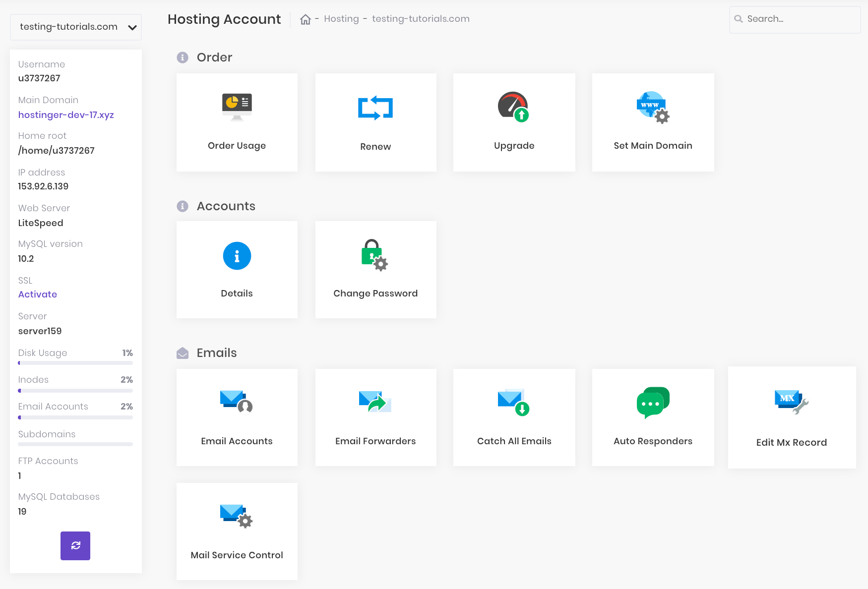
Task: Open Change Password padlock icon
Action: [374, 255]
